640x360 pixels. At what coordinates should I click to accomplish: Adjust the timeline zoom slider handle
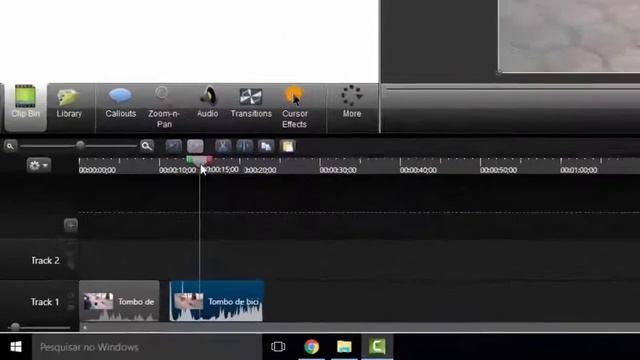[80, 145]
